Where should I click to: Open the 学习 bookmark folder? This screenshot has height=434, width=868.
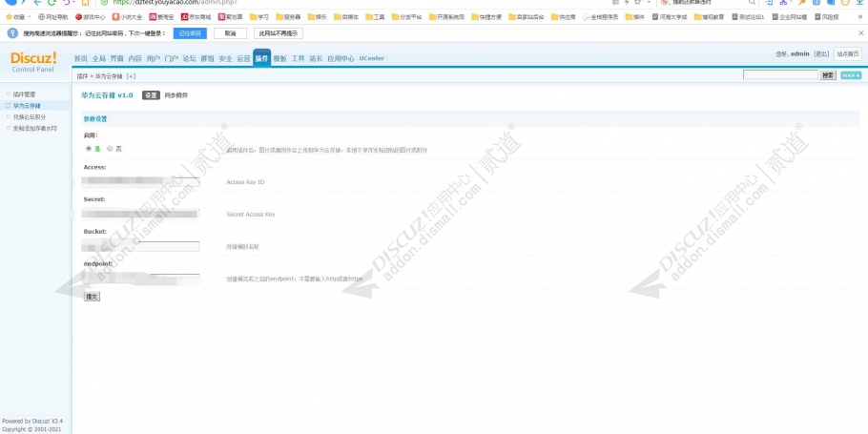pyautogui.click(x=259, y=17)
